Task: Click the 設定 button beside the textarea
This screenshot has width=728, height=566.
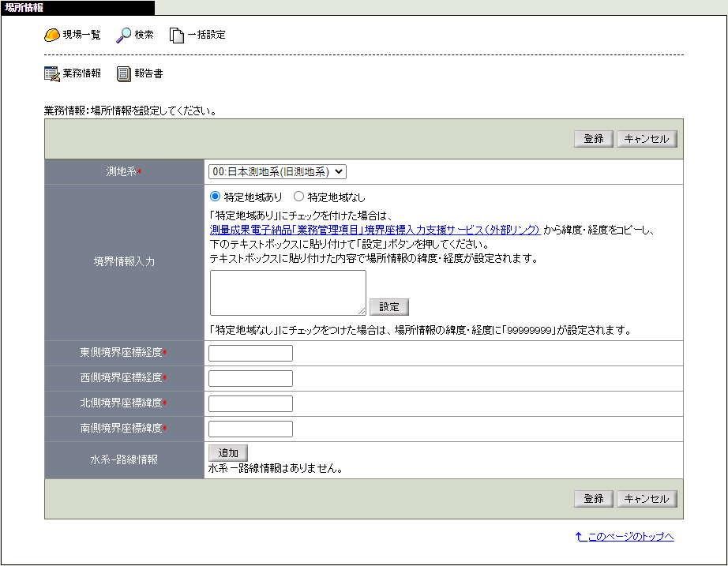Action: click(389, 307)
